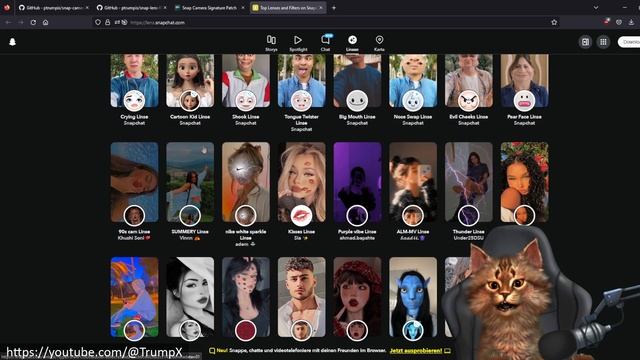Open the browser downloads arrow icon
The height and width of the screenshot is (360, 640).
pos(631,22)
